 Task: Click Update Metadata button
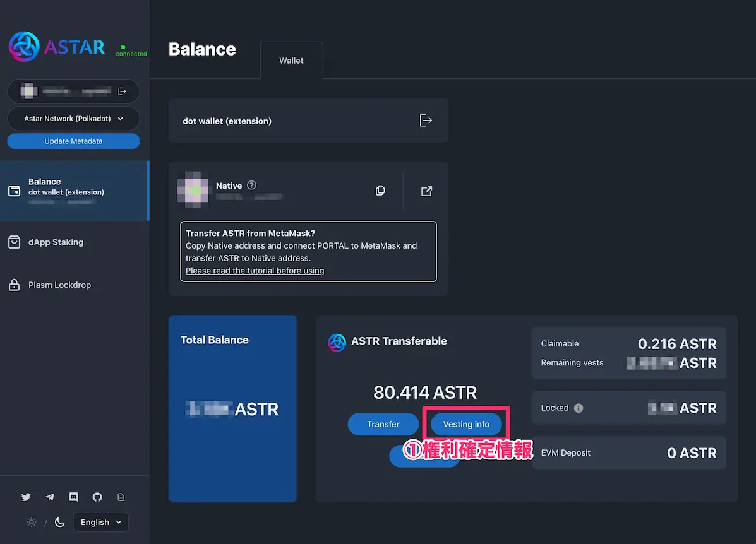coord(73,141)
